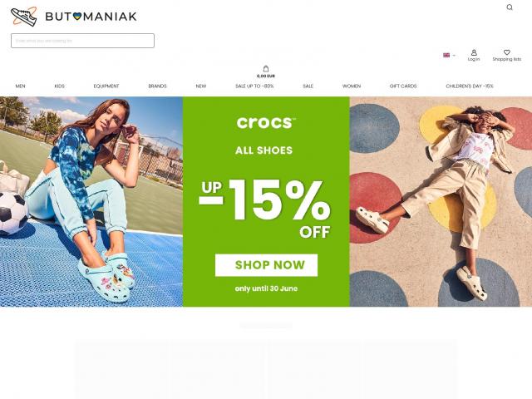Click the SHOP NOW button
The width and height of the screenshot is (532, 399).
point(266,265)
